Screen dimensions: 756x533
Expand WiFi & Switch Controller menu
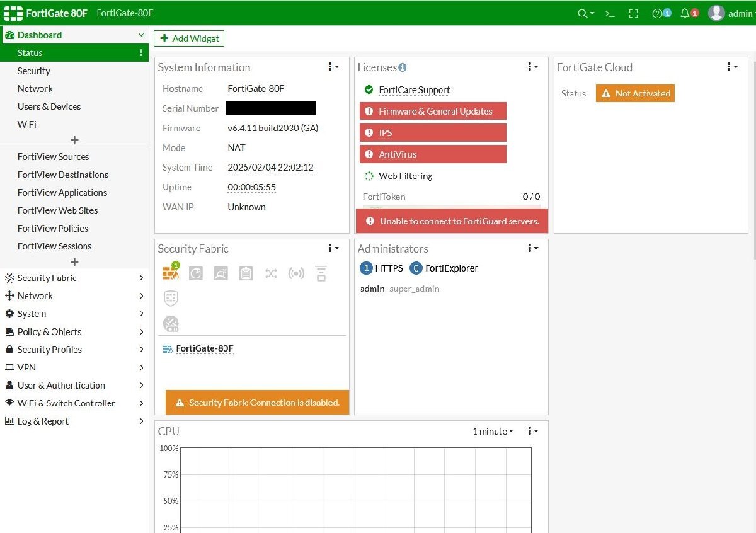pos(141,403)
